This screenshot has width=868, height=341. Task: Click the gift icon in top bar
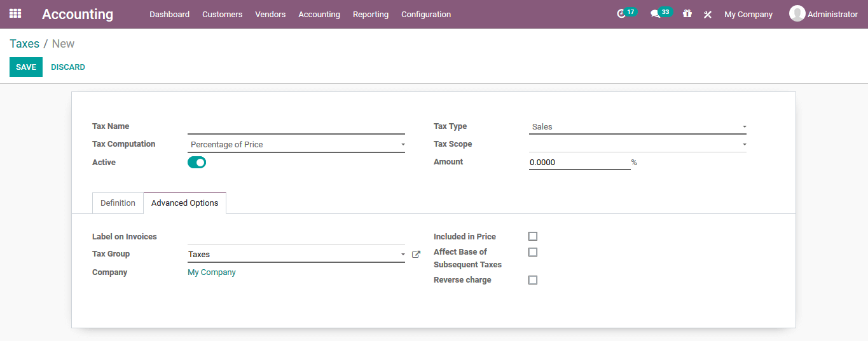click(687, 13)
